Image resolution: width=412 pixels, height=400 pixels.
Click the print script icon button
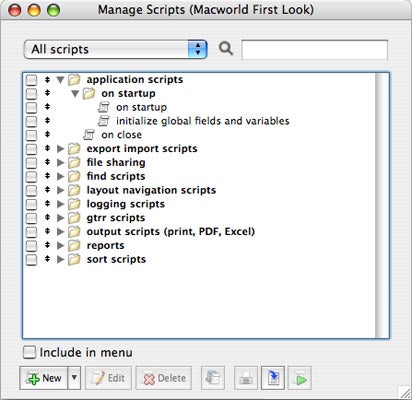(246, 378)
